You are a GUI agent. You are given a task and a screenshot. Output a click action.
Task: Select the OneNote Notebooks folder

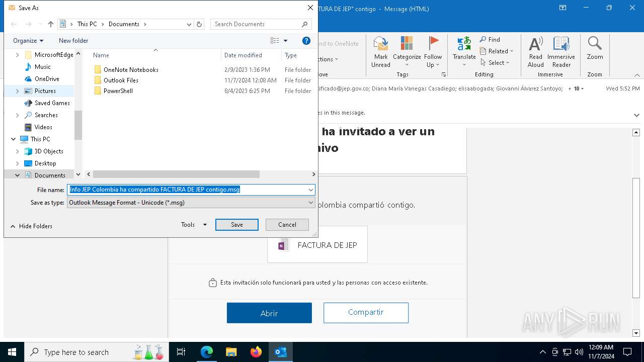point(131,70)
